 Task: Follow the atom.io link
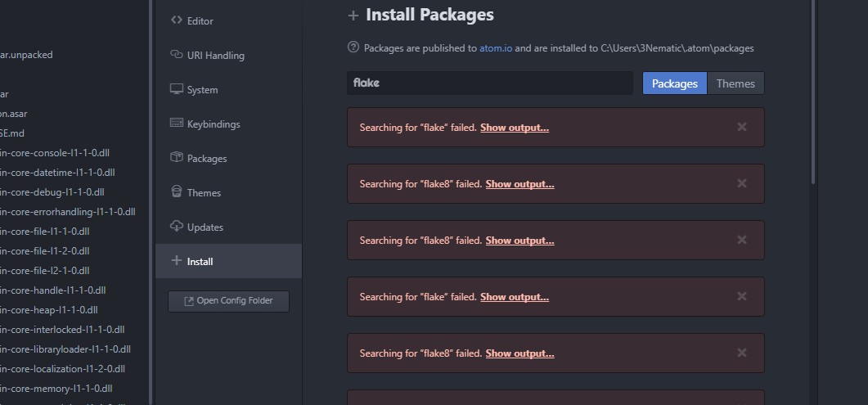pos(496,48)
